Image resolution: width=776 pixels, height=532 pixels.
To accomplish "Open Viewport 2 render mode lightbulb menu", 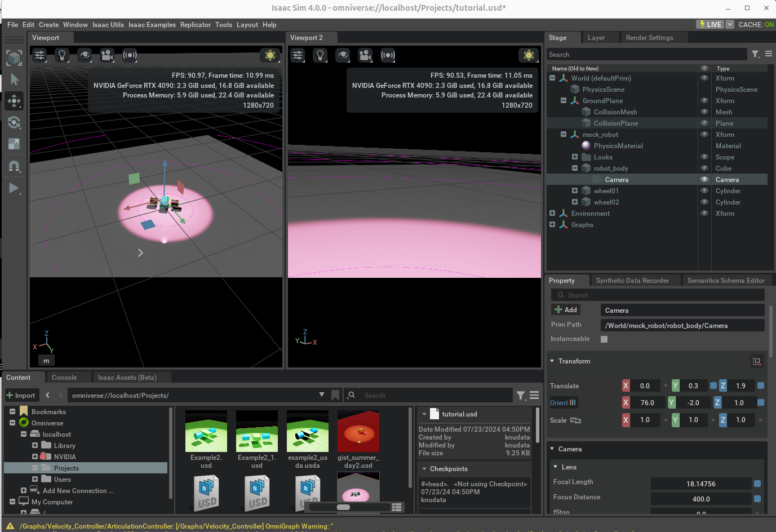I will (320, 55).
